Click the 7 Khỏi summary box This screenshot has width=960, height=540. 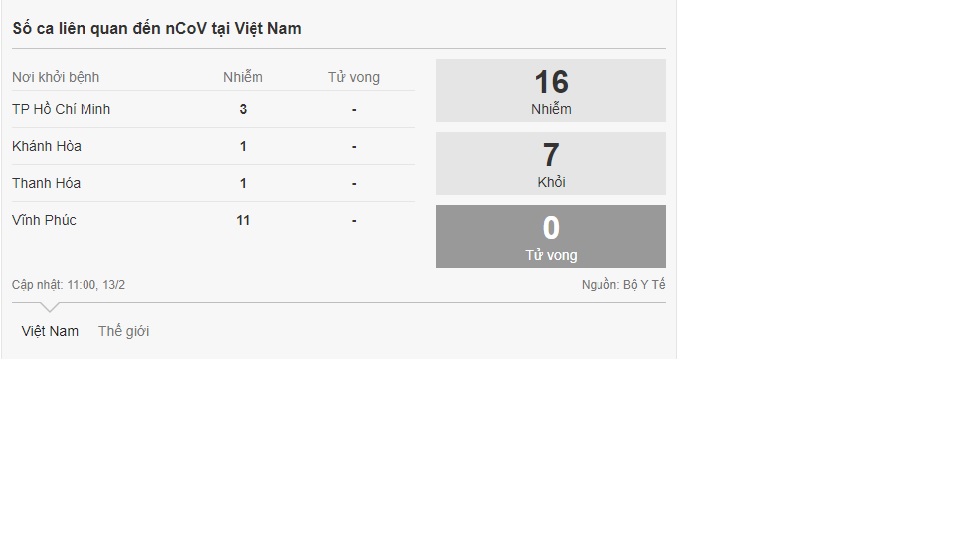click(x=550, y=164)
